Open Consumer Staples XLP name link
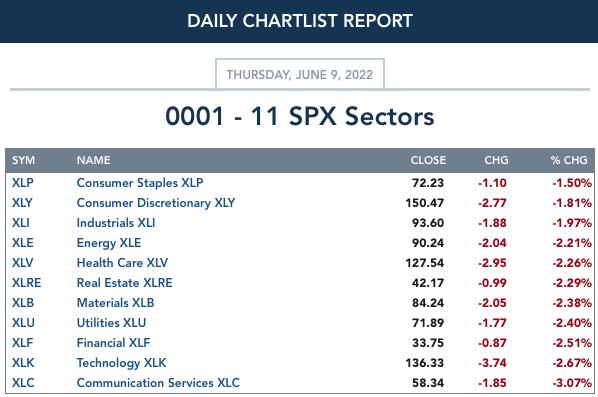 pos(140,183)
